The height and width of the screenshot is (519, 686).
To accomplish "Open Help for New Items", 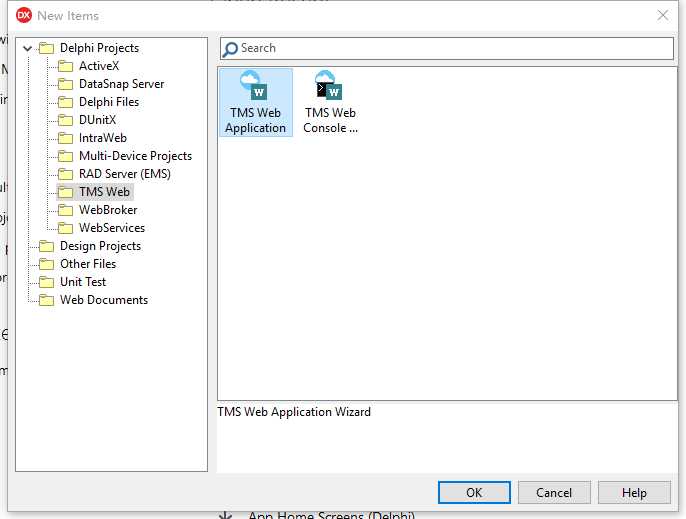I will (x=634, y=492).
